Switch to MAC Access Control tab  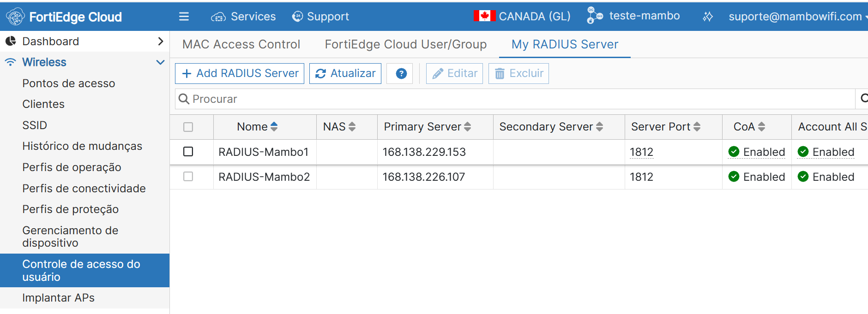coord(241,44)
